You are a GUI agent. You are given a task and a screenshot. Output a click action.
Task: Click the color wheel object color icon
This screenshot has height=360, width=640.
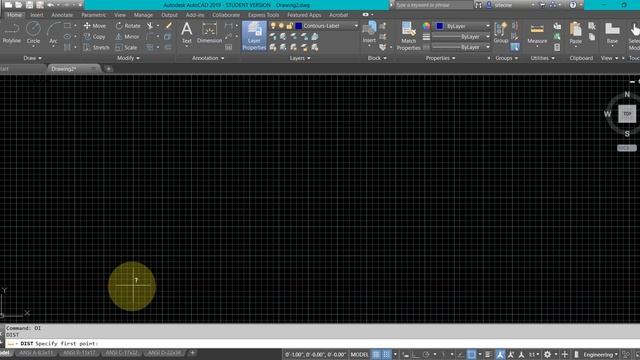coord(426,26)
